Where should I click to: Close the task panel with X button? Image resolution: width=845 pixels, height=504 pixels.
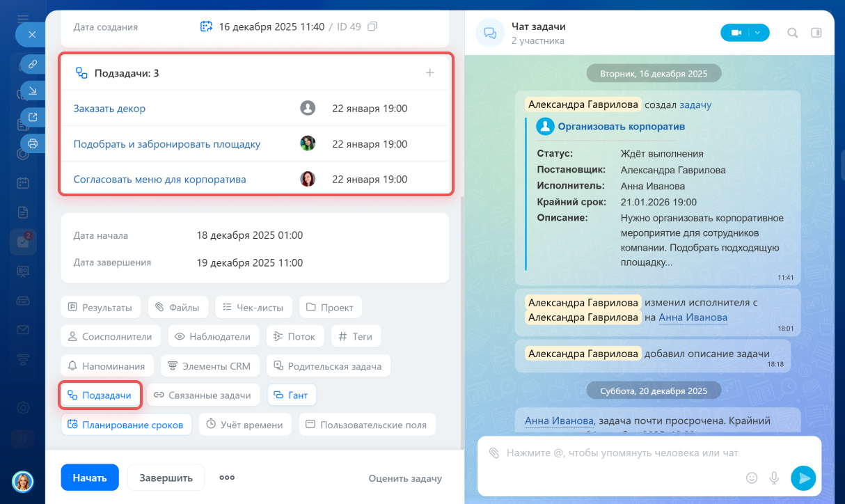(31, 34)
